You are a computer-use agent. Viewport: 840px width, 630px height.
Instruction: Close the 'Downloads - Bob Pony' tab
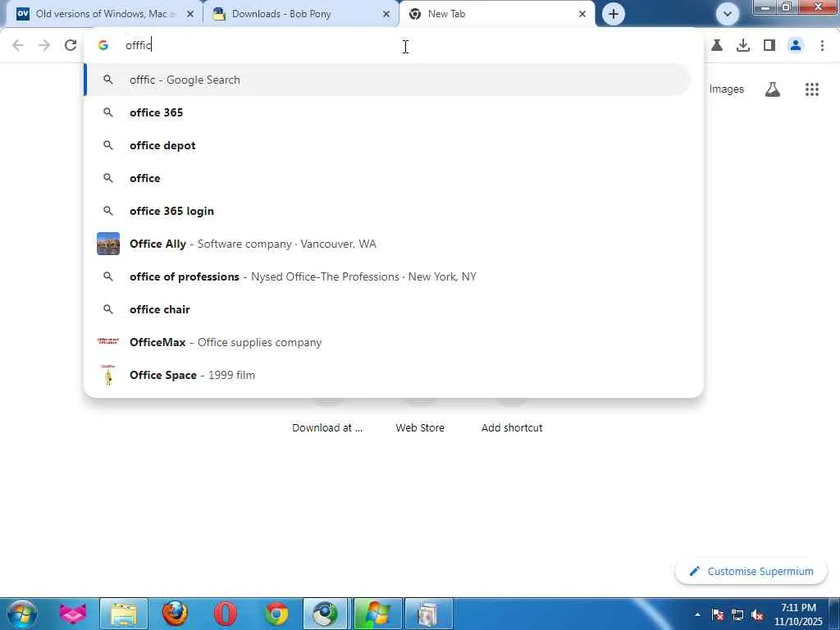pos(386,14)
